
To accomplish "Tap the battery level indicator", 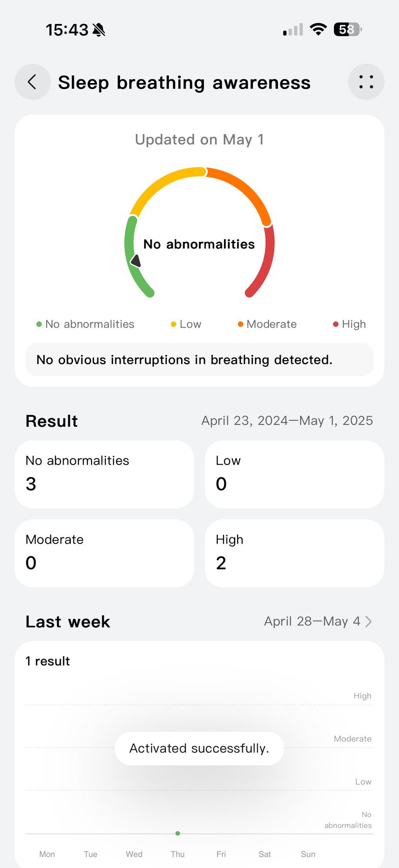I will pyautogui.click(x=347, y=30).
